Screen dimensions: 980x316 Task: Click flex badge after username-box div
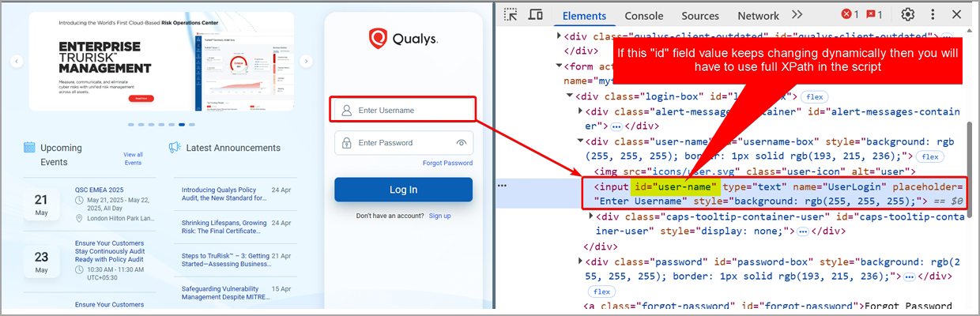coord(930,156)
